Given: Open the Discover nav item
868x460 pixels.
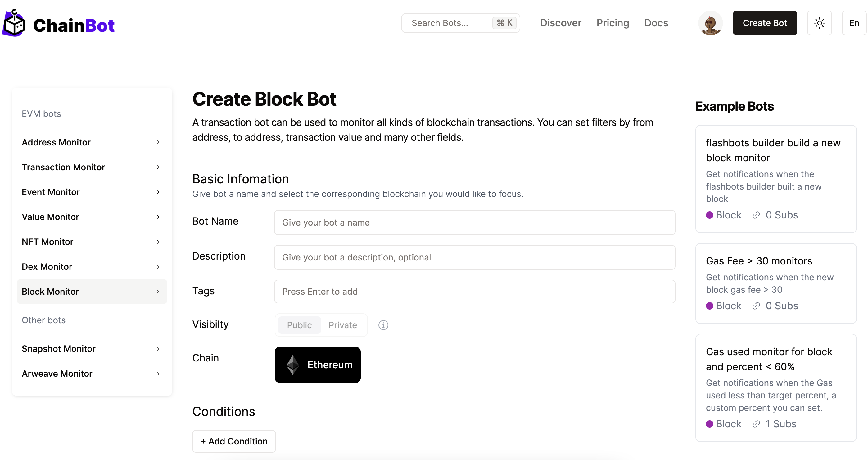Looking at the screenshot, I should click(x=560, y=23).
